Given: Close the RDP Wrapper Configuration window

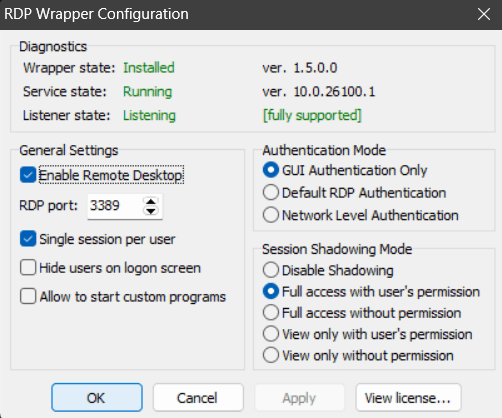Looking at the screenshot, I should click(484, 14).
